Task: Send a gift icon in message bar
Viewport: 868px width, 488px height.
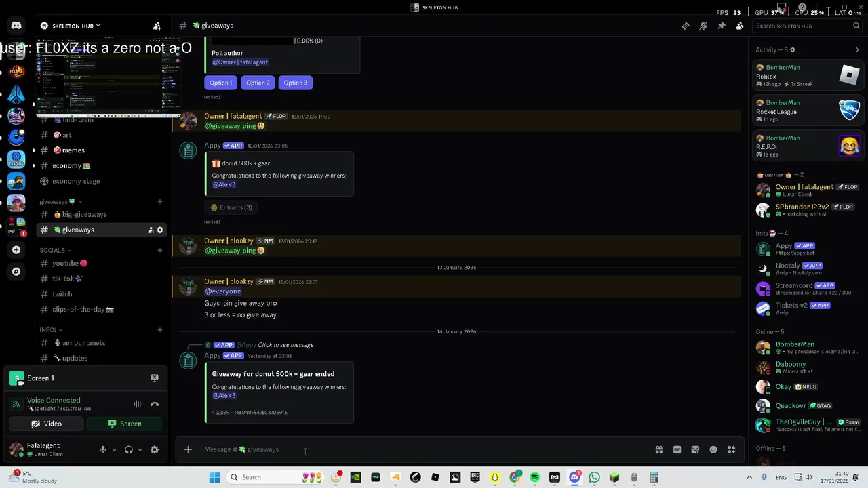Action: pyautogui.click(x=658, y=449)
